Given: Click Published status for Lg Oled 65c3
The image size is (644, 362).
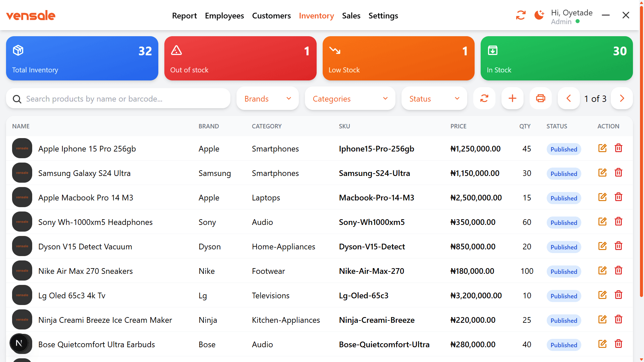Looking at the screenshot, I should click(563, 296).
